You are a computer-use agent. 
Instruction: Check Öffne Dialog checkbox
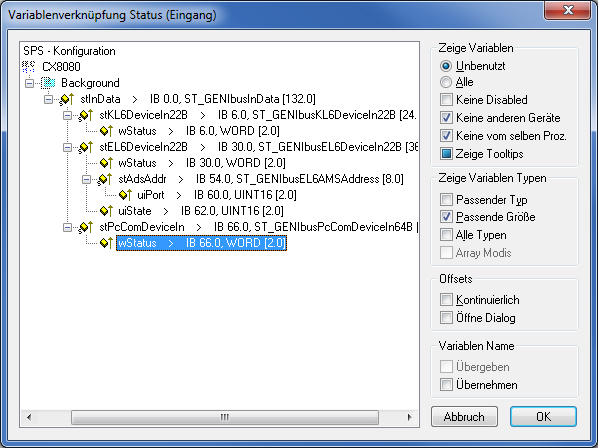click(x=446, y=318)
